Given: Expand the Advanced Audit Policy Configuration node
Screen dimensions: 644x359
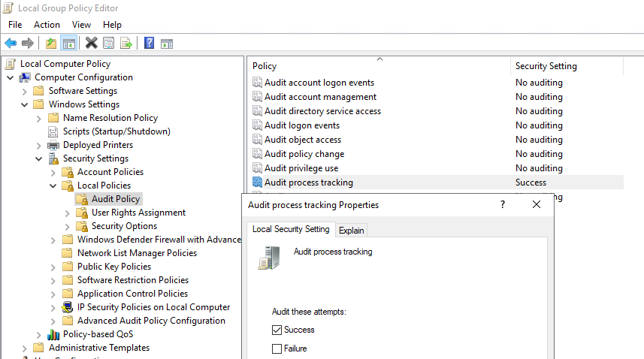Looking at the screenshot, I should pyautogui.click(x=53, y=321).
